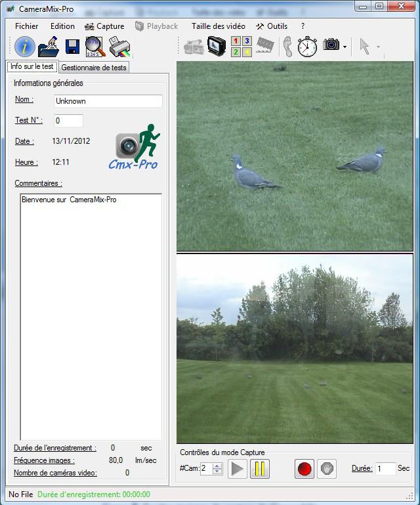Select camera layout number 3
Image resolution: width=420 pixels, height=505 pixels.
247,41
